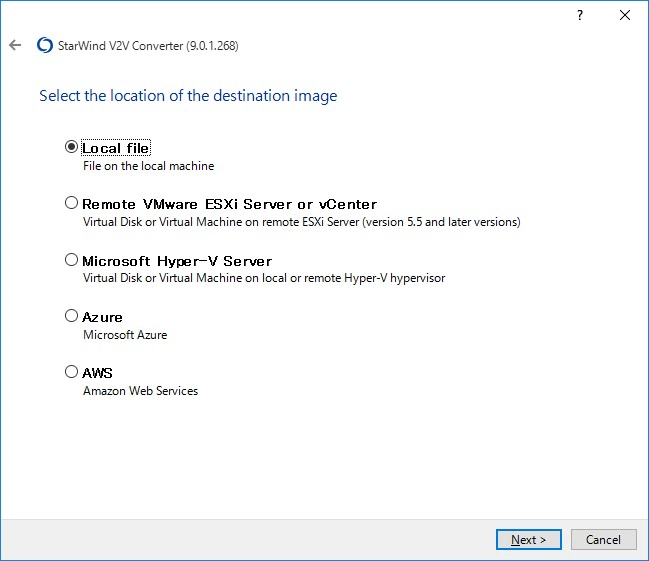Select the Local file radio button

[x=71, y=147]
